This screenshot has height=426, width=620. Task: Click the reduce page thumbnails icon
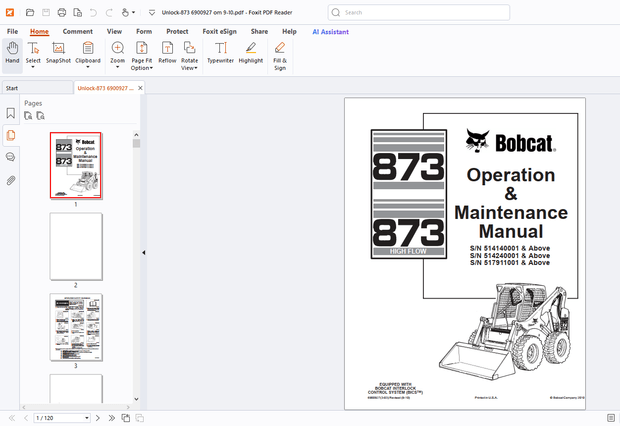[x=40, y=115]
